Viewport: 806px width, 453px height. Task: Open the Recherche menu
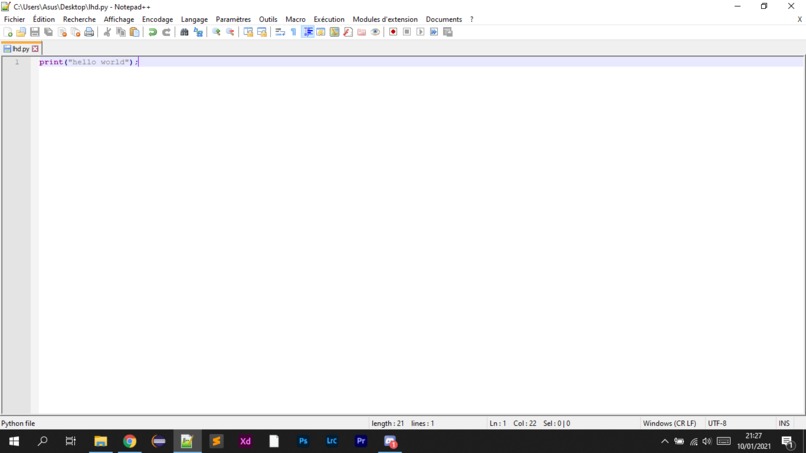(x=79, y=19)
